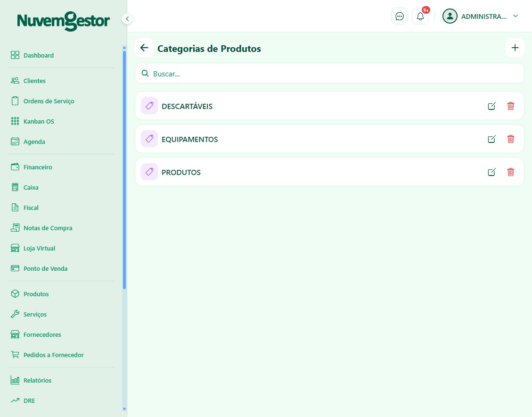532x417 pixels.
Task: Click the search magnifier icon
Action: point(145,73)
